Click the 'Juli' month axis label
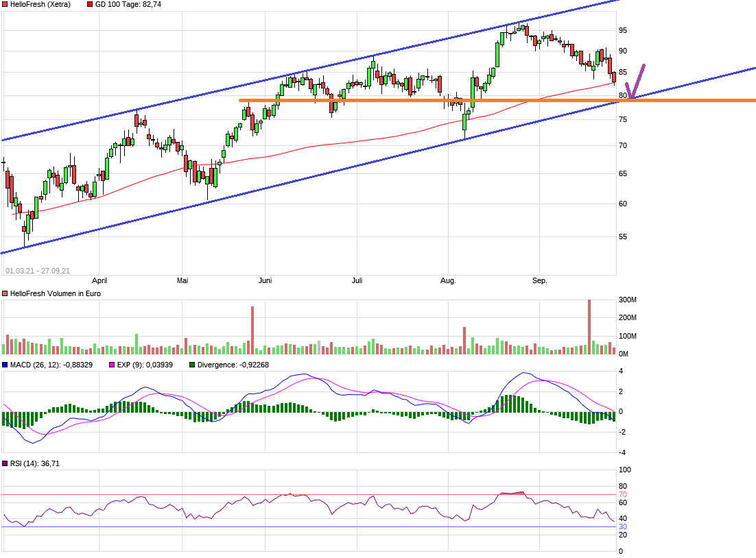756x558 pixels. pyautogui.click(x=357, y=280)
